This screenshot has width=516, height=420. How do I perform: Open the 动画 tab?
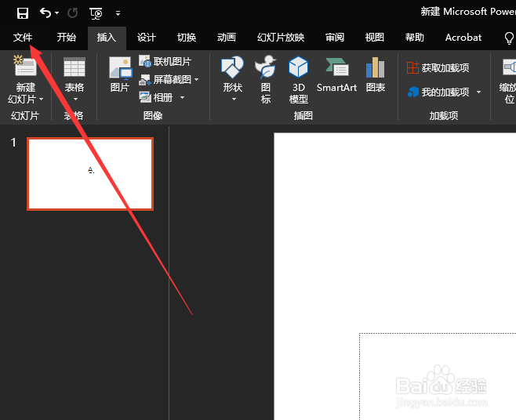pos(227,38)
